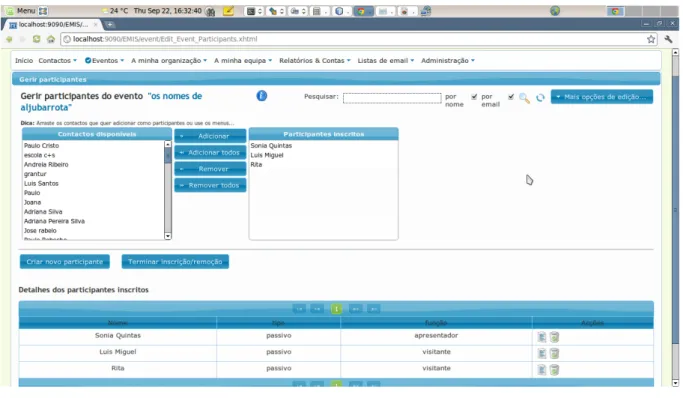Expand the Administração menu

tap(447, 61)
